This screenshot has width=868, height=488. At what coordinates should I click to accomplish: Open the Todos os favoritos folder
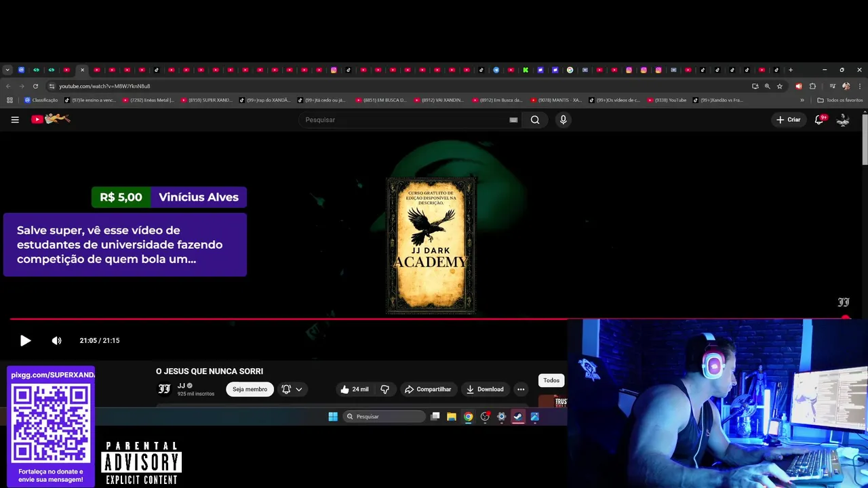point(840,100)
